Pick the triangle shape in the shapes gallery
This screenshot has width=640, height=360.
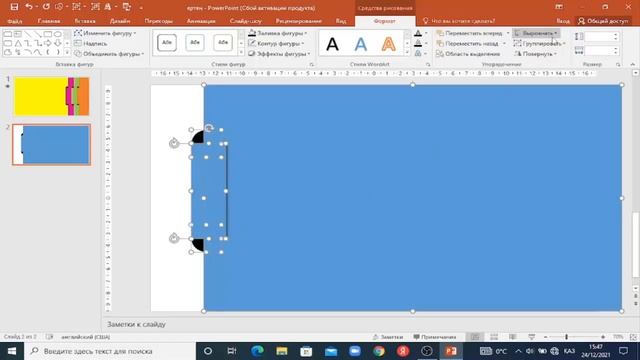(x=18, y=43)
